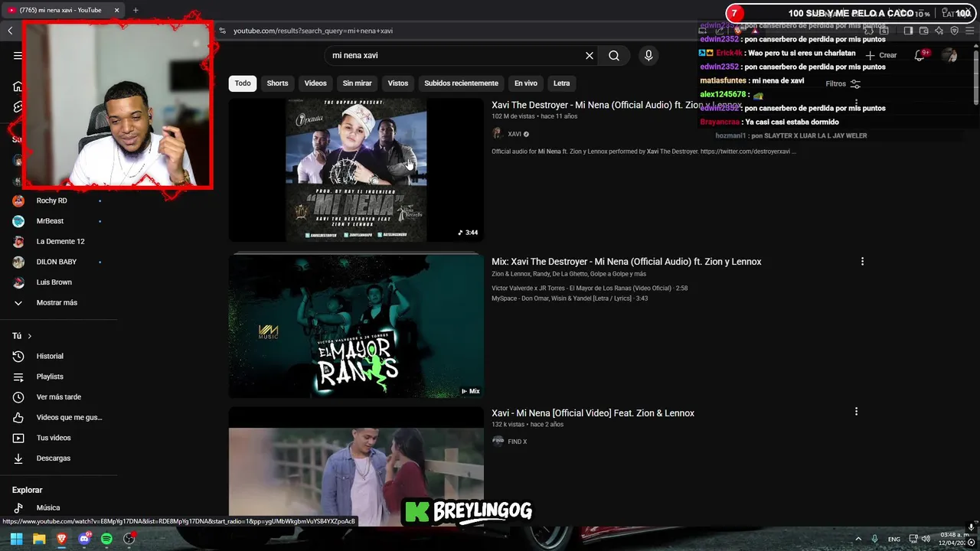
Task: Click the browser back arrow
Action: tap(10, 31)
